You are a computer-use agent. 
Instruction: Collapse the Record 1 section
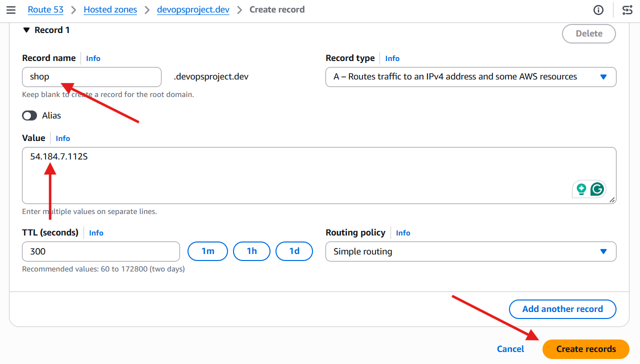26,30
